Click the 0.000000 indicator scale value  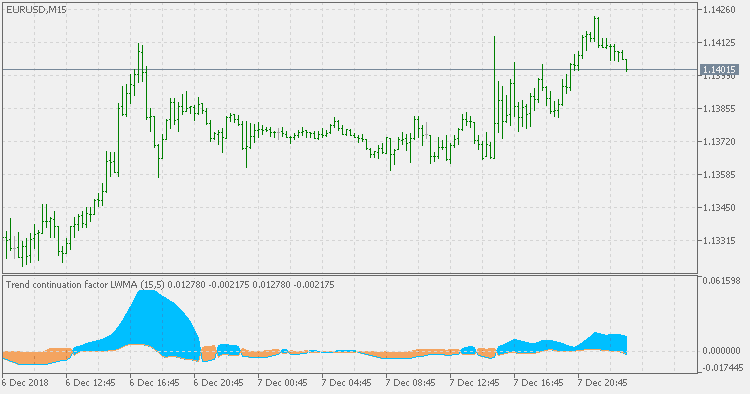point(722,351)
